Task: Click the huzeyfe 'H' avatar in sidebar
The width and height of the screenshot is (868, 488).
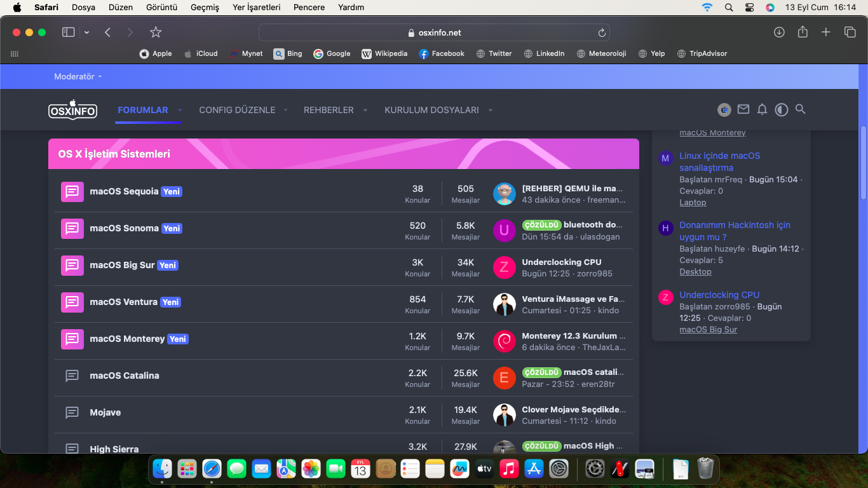Action: coord(665,228)
